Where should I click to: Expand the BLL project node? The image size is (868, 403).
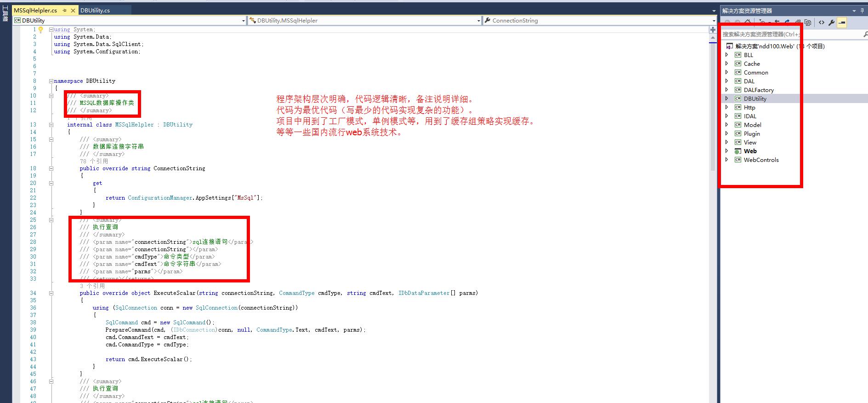coord(726,55)
